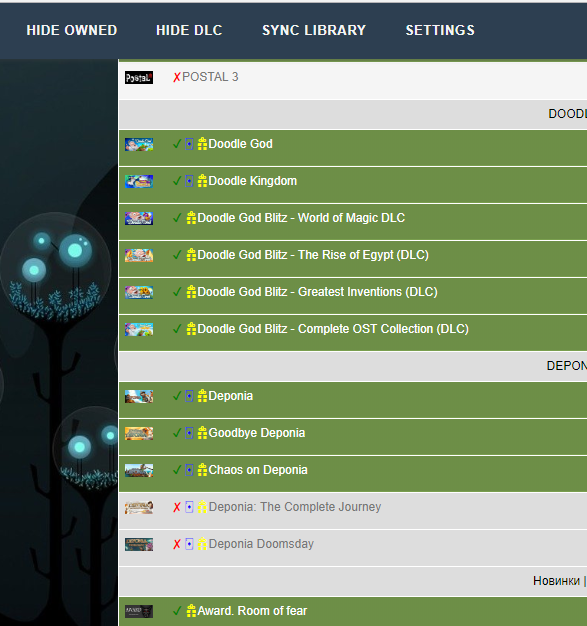587x626 pixels.
Task: Click the Goodbye Deponia thumbnail image
Action: [x=139, y=434]
